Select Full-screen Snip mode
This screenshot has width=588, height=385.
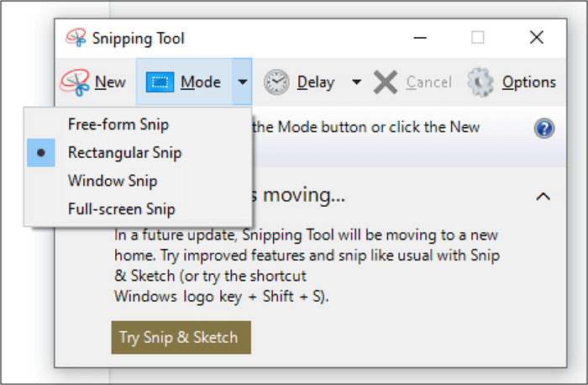click(x=122, y=208)
